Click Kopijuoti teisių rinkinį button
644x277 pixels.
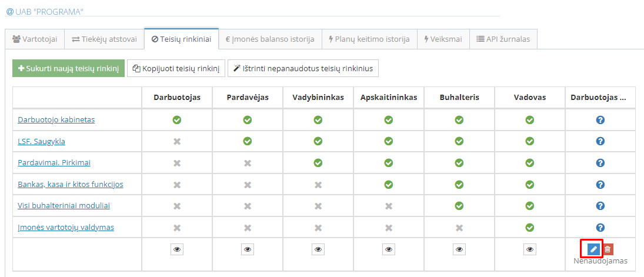pyautogui.click(x=176, y=69)
